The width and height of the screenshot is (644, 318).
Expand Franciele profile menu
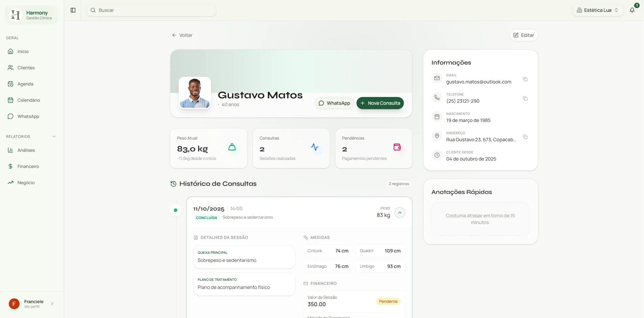point(52,304)
